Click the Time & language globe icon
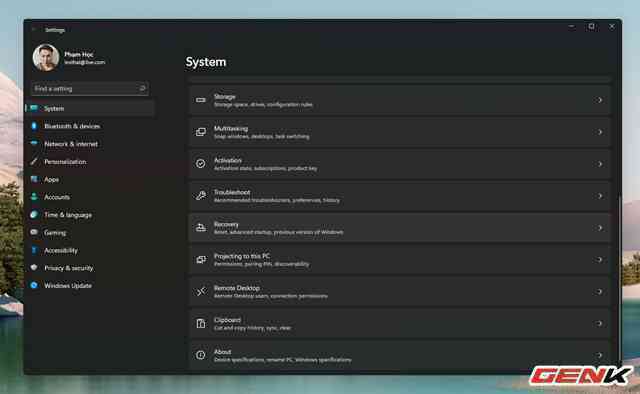 (34, 214)
